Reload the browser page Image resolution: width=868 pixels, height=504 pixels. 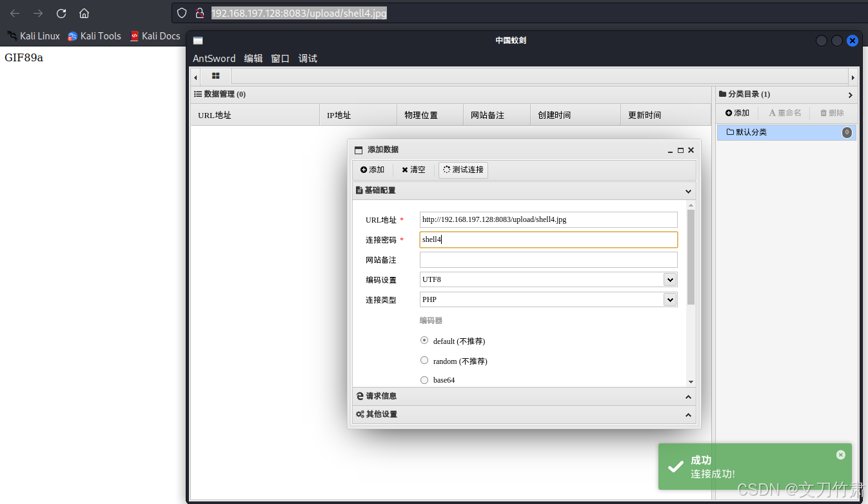[61, 13]
